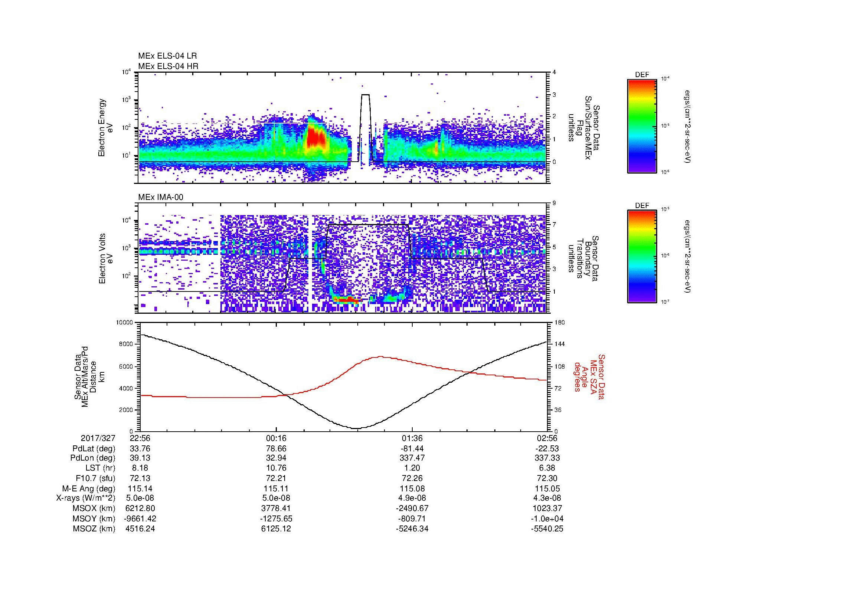Click the MSOY value -1.0e+04
Viewport: 868px width, 613px height.
547,519
